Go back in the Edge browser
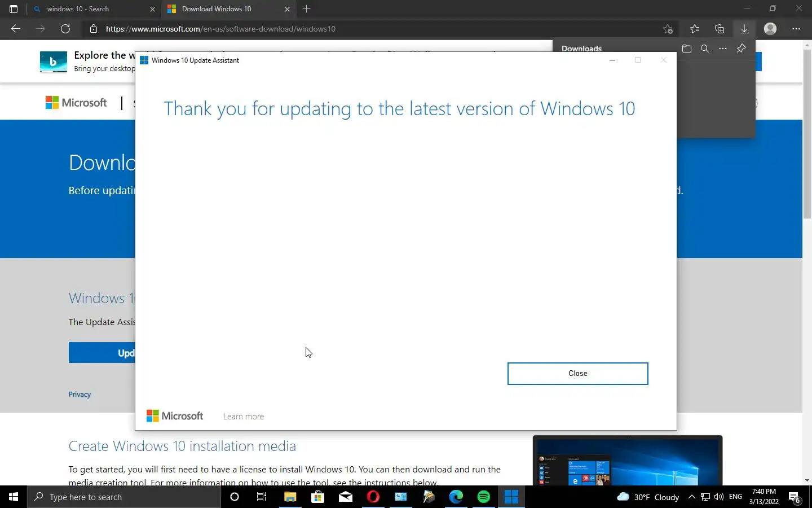Image resolution: width=812 pixels, height=508 pixels. tap(16, 29)
